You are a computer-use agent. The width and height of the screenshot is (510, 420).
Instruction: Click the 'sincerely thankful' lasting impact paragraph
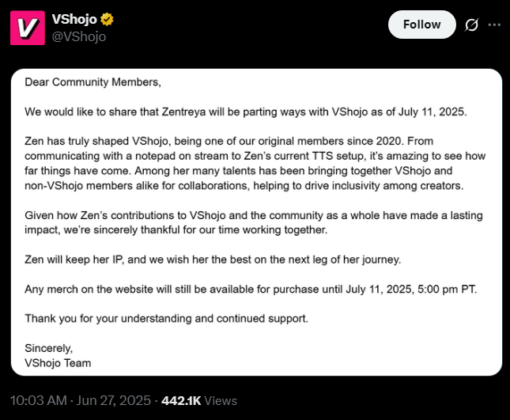[253, 222]
